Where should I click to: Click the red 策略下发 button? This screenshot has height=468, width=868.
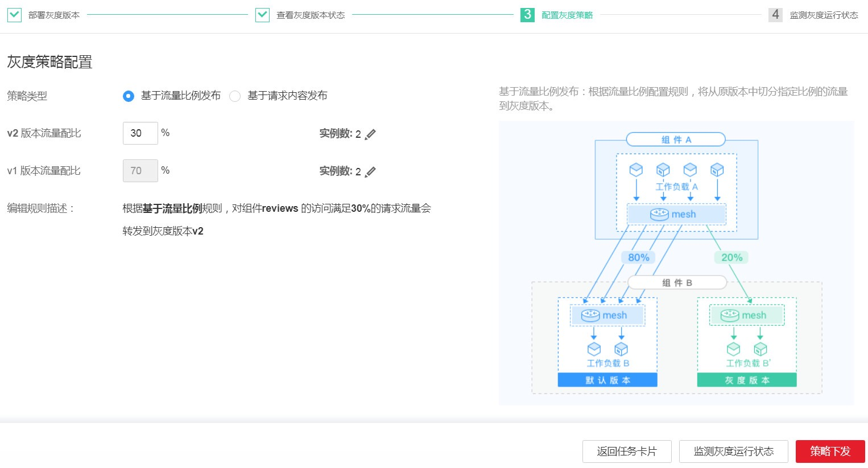830,451
